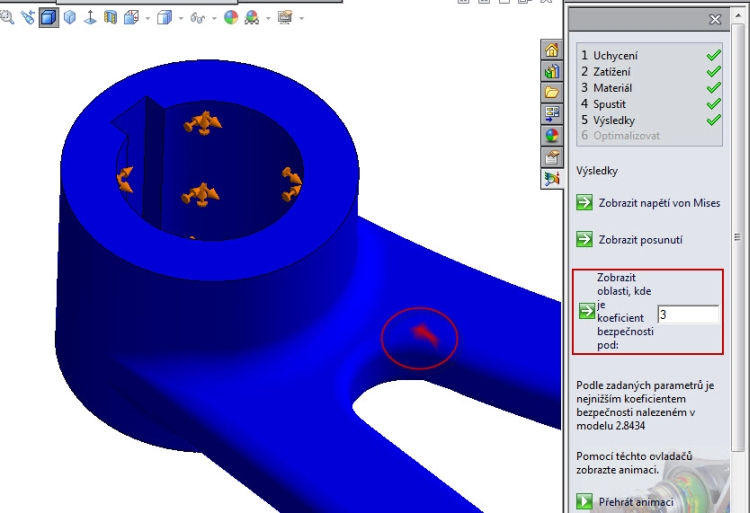Open the Appearances color ball tab

point(551,136)
